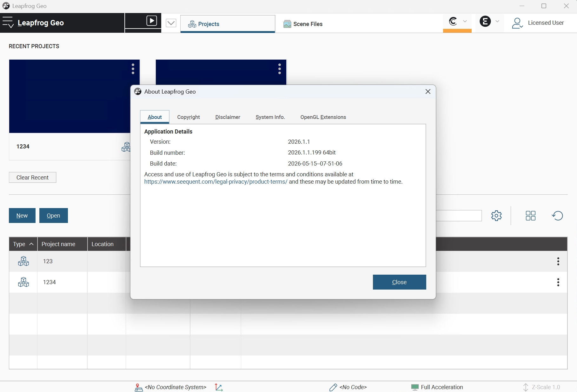This screenshot has height=392, width=577.
Task: Open the Evo (E) status icon
Action: coord(485,21)
